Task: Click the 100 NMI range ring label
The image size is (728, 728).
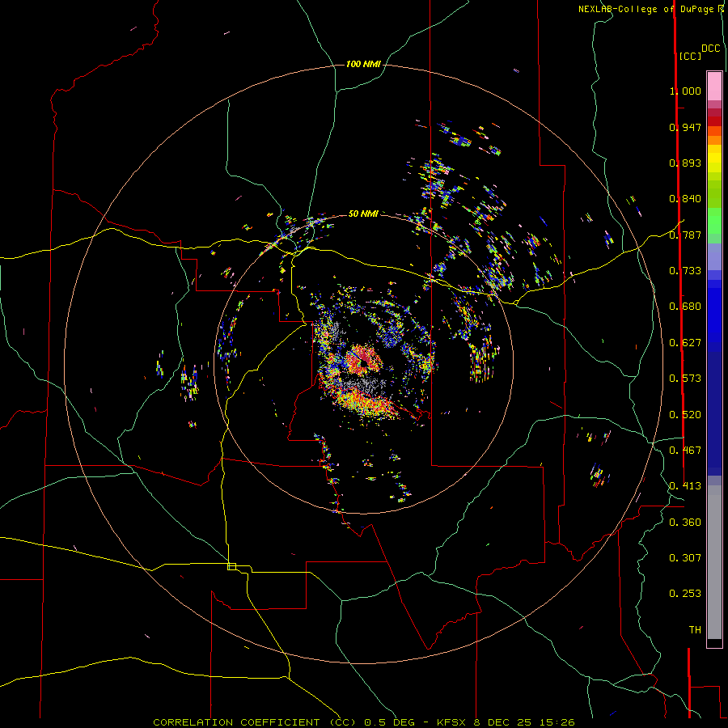Action: pos(363,64)
